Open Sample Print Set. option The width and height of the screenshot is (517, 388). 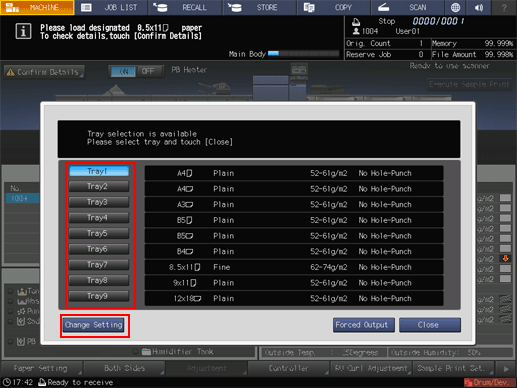tap(453, 368)
